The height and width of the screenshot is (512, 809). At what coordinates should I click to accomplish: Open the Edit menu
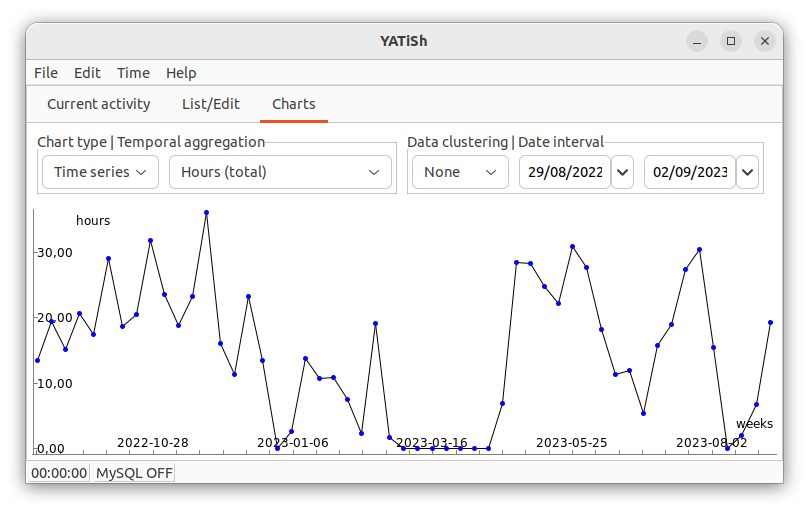coord(87,73)
